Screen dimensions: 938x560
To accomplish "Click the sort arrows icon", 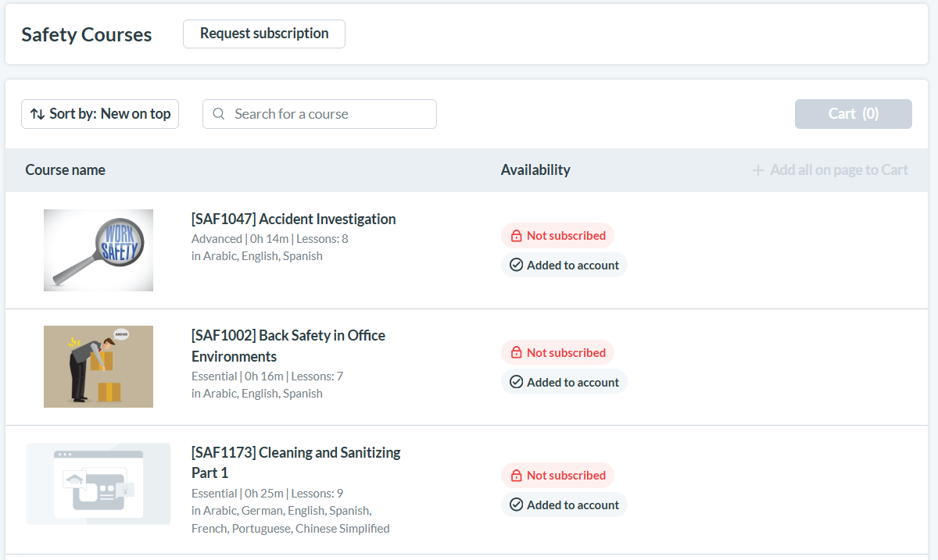I will coord(38,114).
